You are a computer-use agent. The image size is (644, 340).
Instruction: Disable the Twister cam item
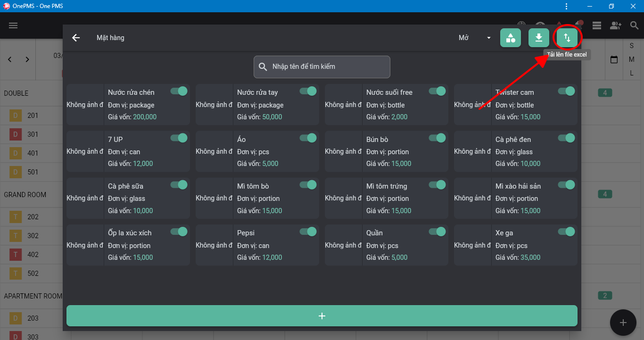point(567,91)
